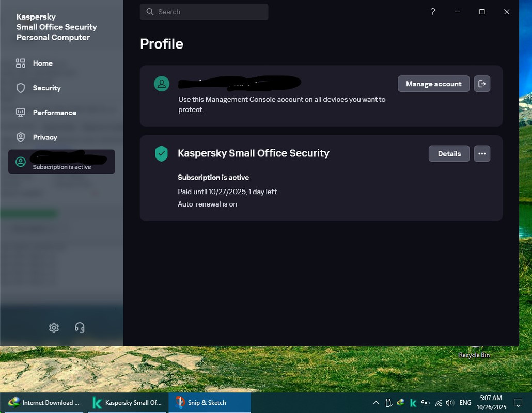Click the USB safely remove tray icon
The image size is (532, 413).
point(388,403)
